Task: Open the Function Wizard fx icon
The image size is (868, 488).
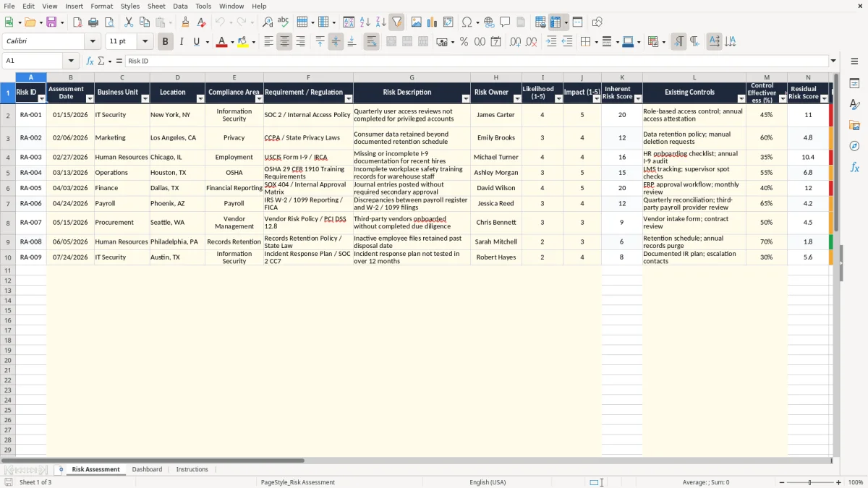Action: click(x=90, y=61)
